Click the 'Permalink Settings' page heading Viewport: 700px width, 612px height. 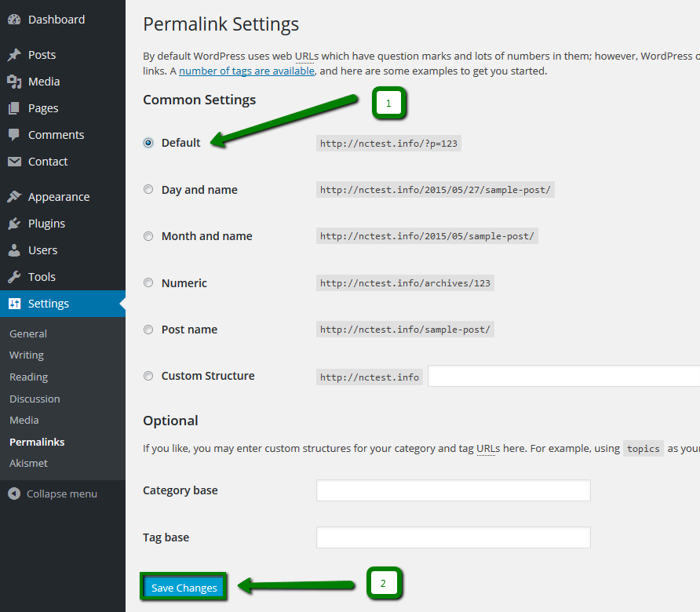[x=221, y=24]
